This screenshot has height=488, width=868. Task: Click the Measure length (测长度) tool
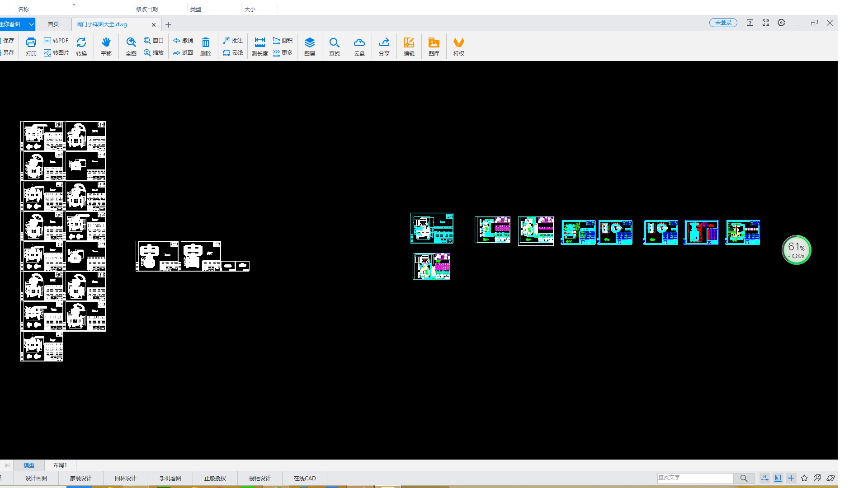(259, 43)
